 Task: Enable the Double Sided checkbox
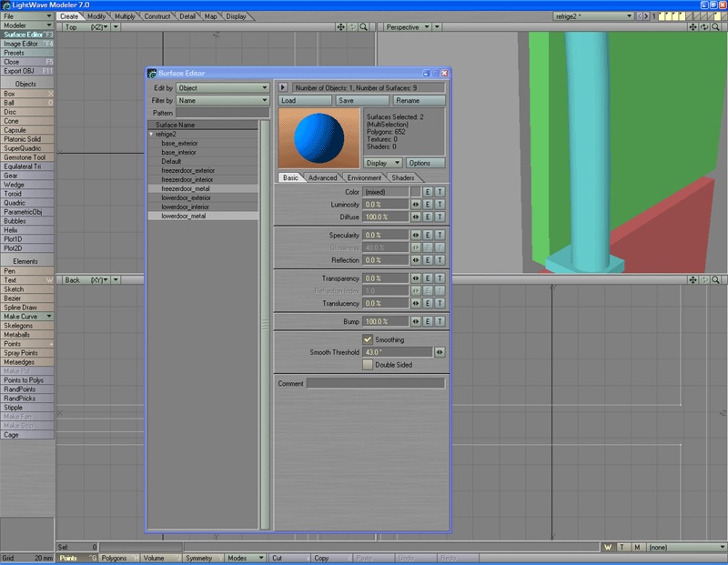368,365
